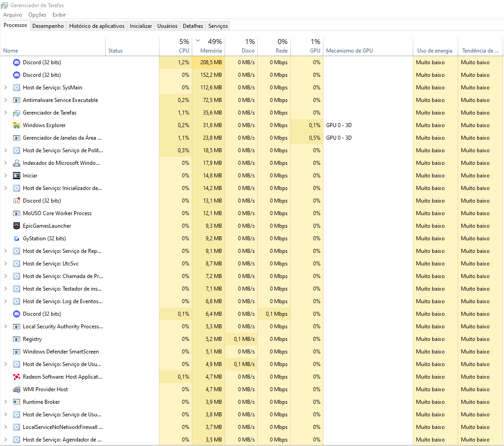Open the Exibir menu
Screen dimensions: 504x446
59,15
